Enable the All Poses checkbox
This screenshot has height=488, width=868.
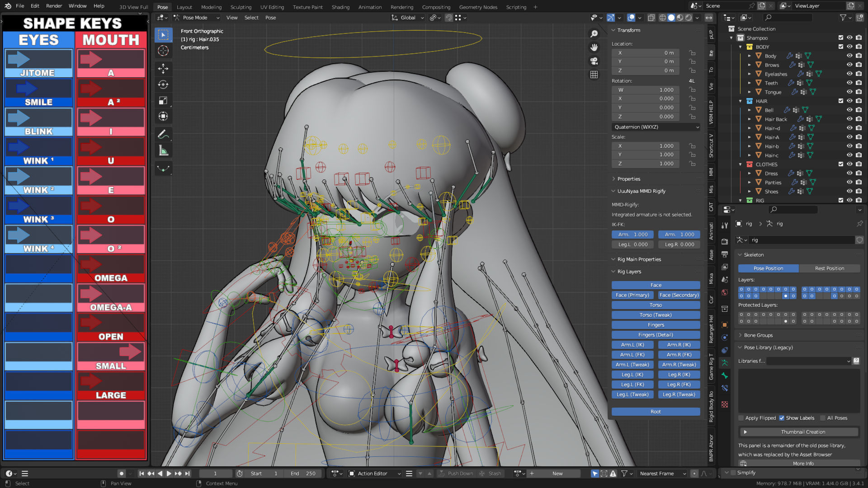tap(823, 418)
